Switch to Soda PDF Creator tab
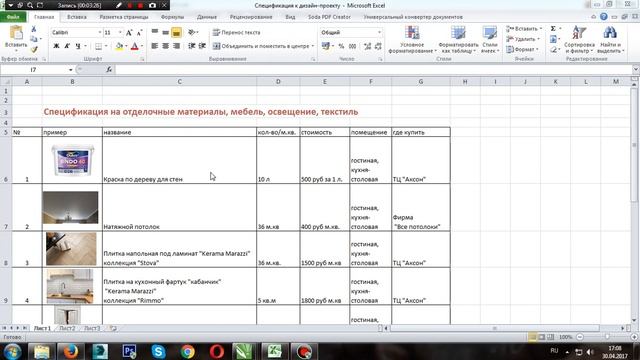The image size is (640, 360). click(329, 17)
